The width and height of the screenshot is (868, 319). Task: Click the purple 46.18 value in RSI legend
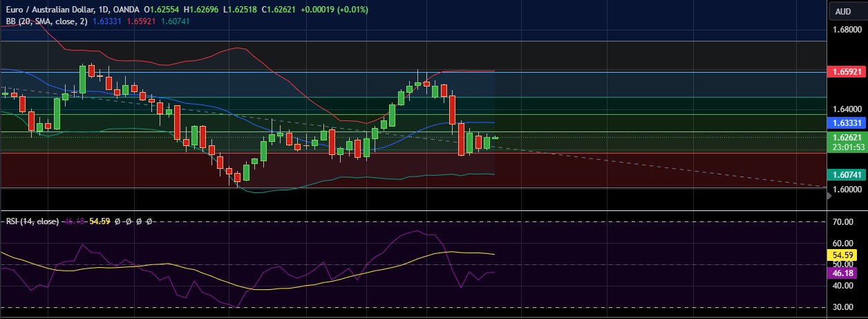click(x=74, y=221)
